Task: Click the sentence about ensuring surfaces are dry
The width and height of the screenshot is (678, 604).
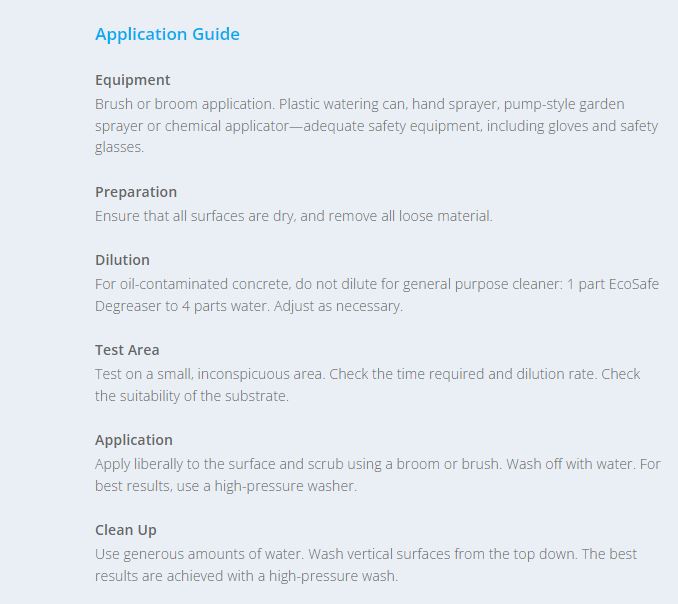Action: pyautogui.click(x=293, y=216)
